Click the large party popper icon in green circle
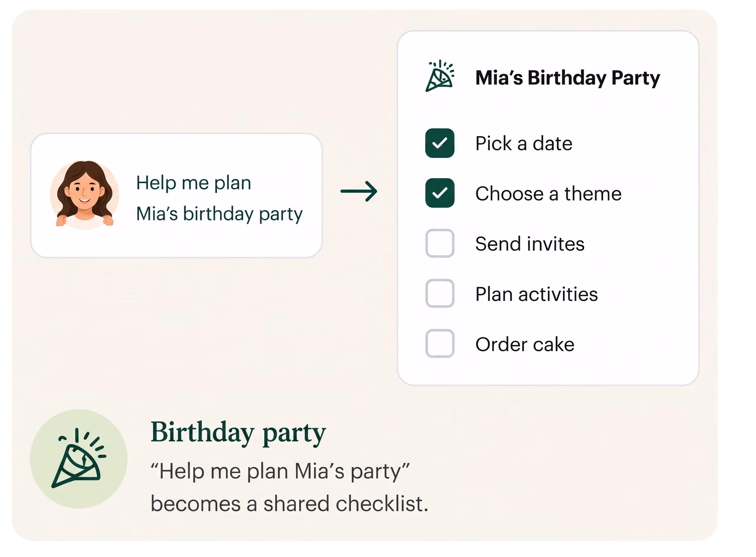Image resolution: width=756 pixels, height=557 pixels. [x=79, y=459]
